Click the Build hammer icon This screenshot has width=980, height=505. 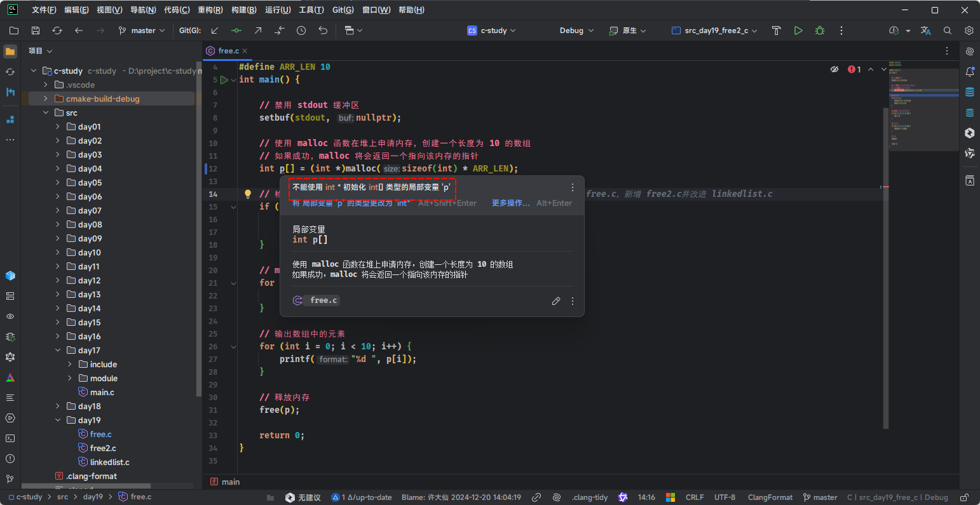776,30
